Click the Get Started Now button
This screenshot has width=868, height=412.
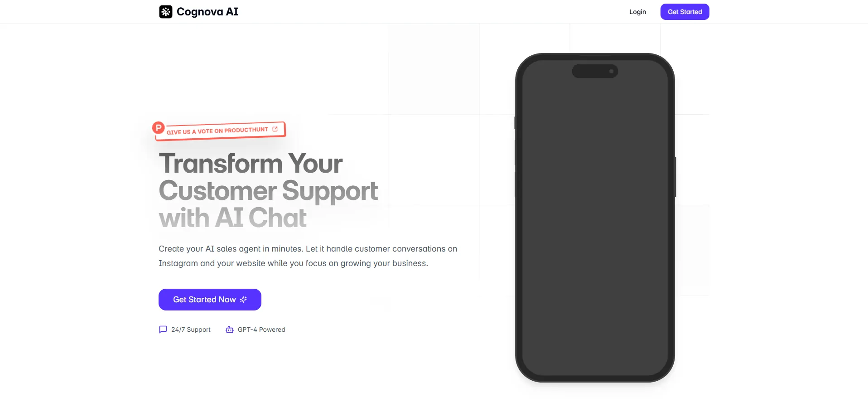click(x=210, y=300)
